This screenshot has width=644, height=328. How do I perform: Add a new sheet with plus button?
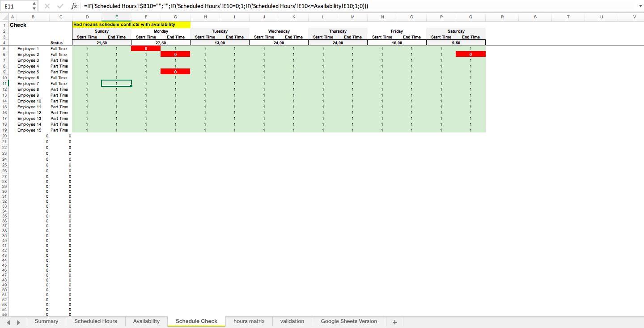pos(394,322)
